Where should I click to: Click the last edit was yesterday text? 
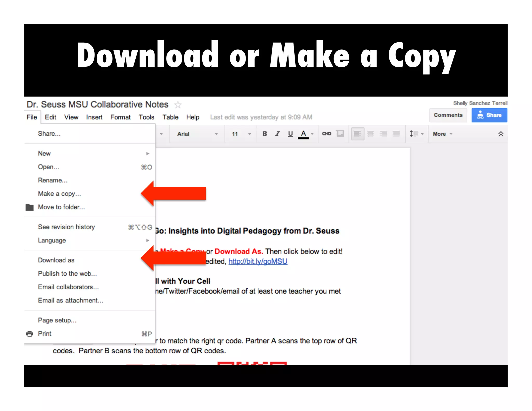[261, 117]
